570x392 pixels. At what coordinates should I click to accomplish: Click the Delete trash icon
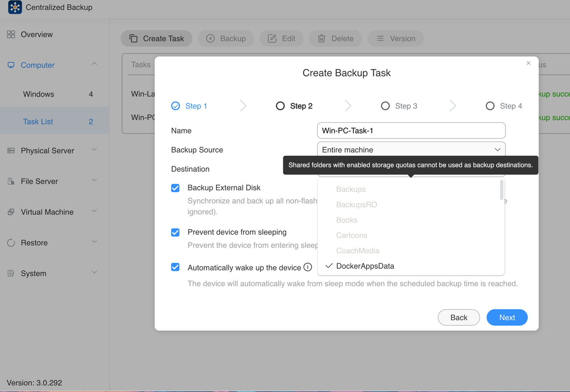(322, 39)
